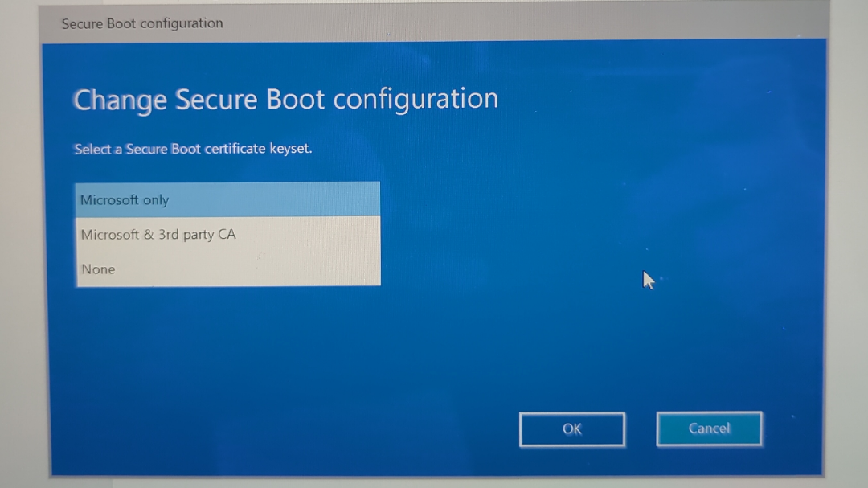The image size is (868, 488).
Task: Click the Change Secure Boot configuration heading
Action: 286,98
